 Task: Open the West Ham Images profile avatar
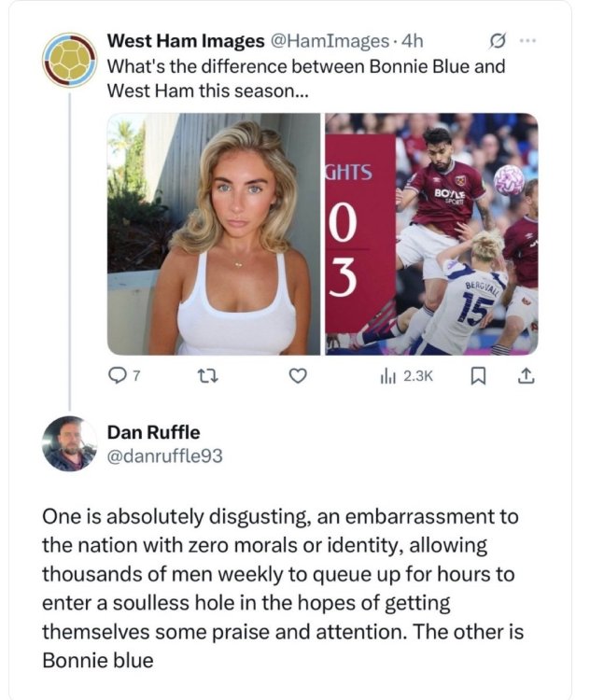[x=69, y=61]
